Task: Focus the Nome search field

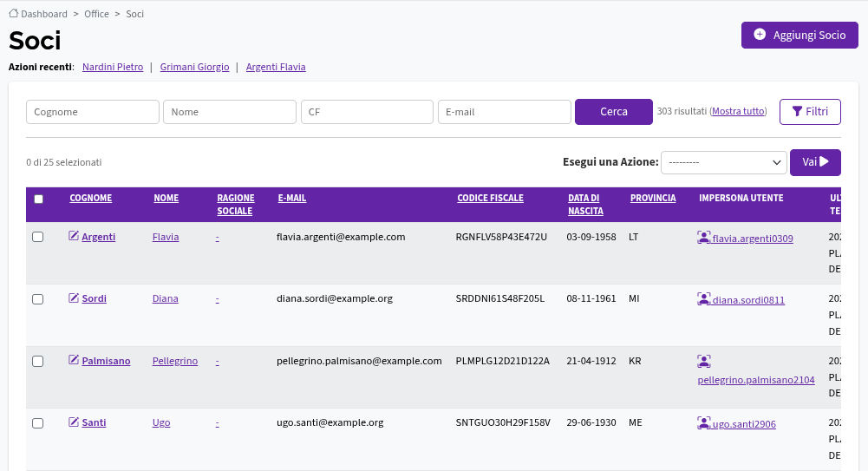Action: tap(230, 112)
